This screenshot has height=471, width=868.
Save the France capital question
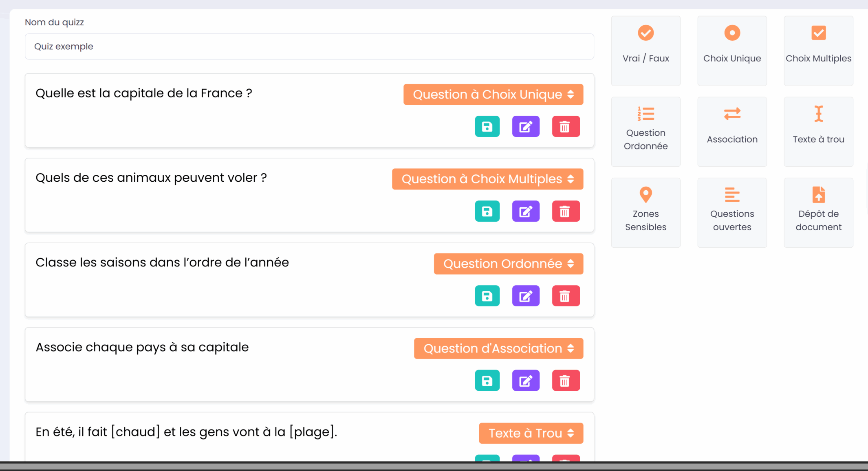click(487, 126)
